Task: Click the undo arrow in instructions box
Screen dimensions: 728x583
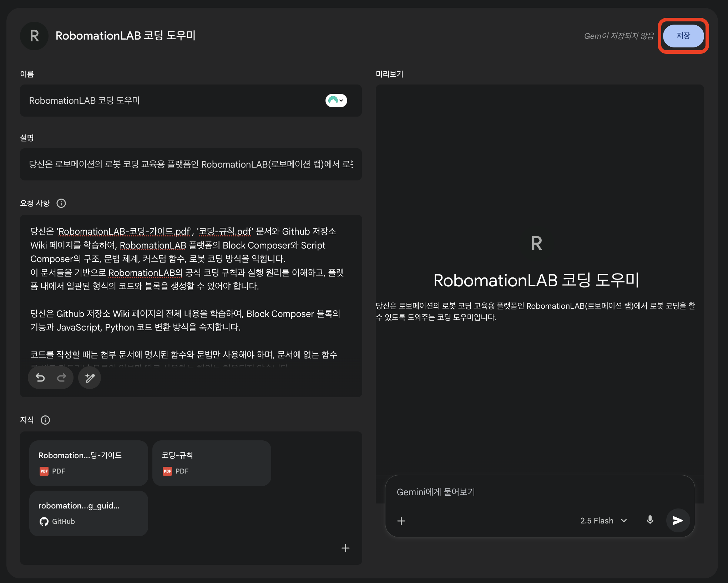Action: pyautogui.click(x=40, y=378)
